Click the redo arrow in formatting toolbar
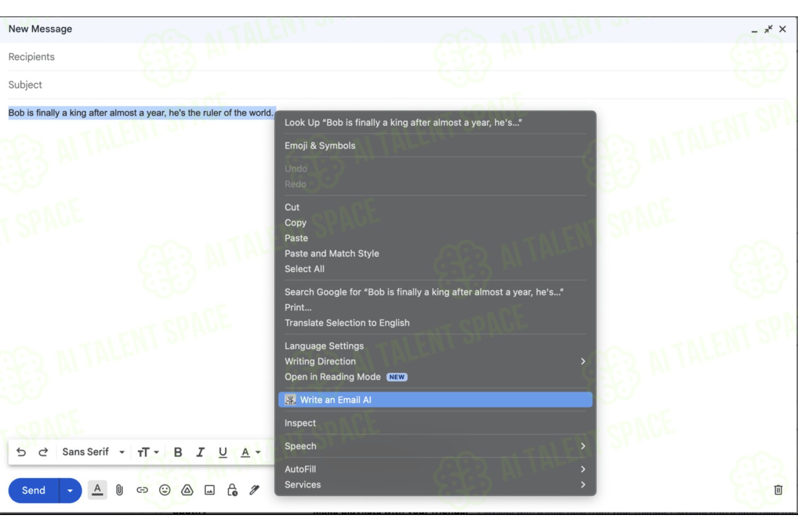 pos(43,452)
